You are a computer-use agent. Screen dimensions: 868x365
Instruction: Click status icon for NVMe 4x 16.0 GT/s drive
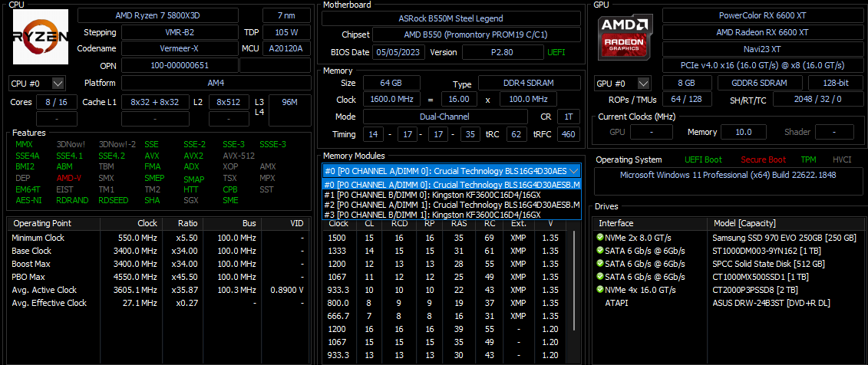click(600, 290)
